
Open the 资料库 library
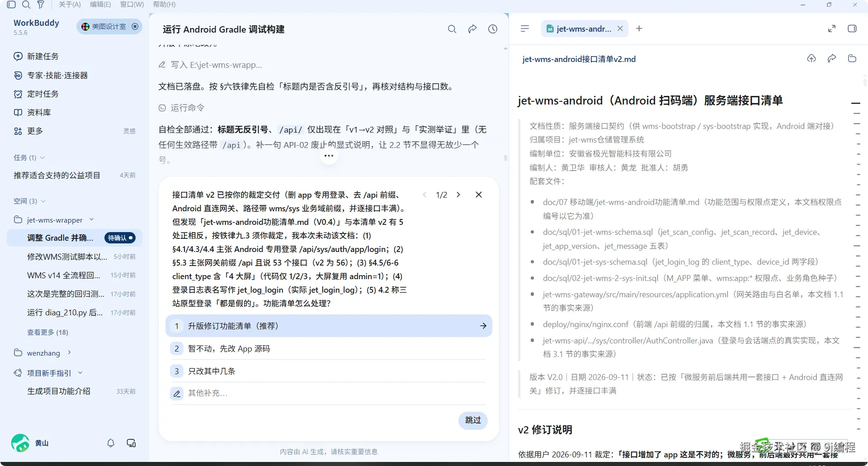coord(32,113)
